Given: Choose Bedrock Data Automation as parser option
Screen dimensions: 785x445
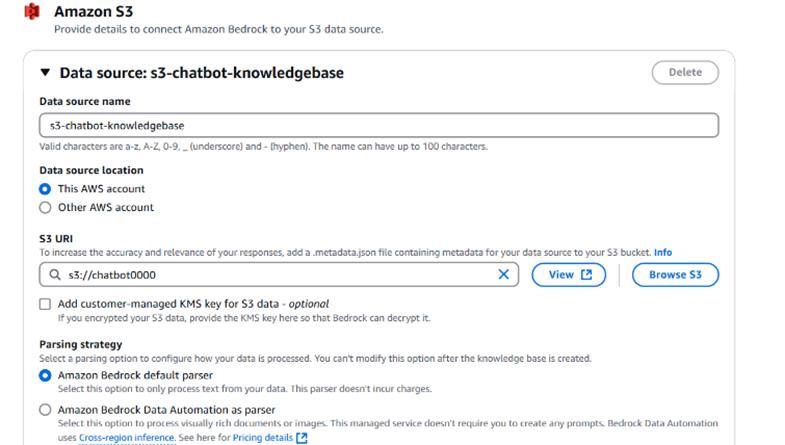Looking at the screenshot, I should pos(45,410).
